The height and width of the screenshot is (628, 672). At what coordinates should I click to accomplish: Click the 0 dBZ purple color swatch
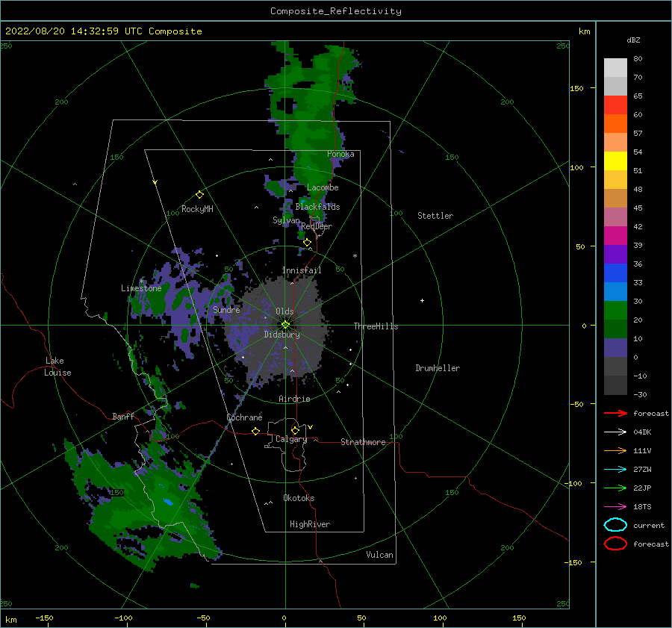(x=615, y=348)
